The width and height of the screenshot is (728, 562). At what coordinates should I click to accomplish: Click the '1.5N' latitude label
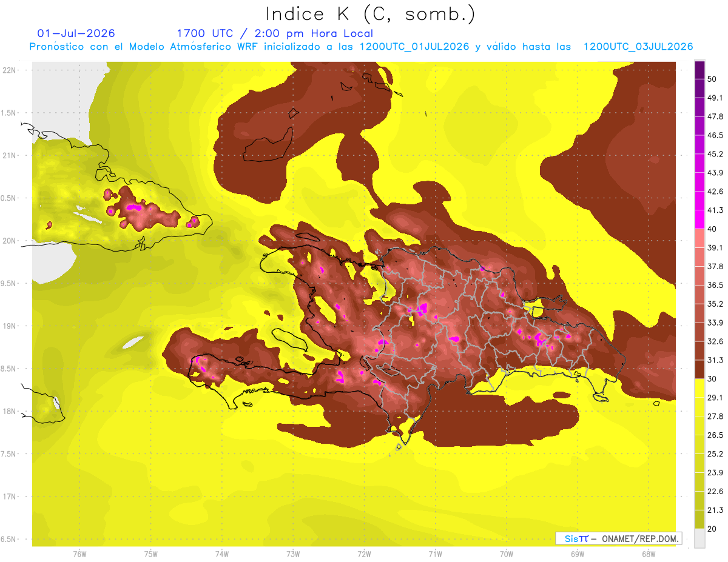coord(9,113)
